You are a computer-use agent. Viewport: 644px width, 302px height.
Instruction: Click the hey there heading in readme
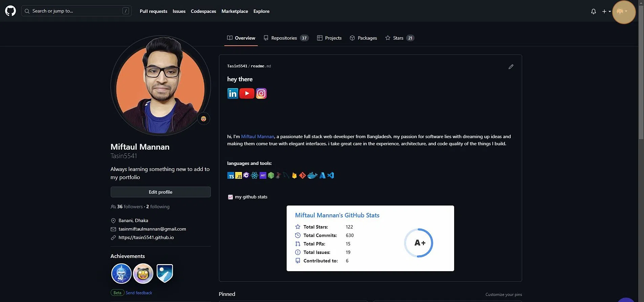pos(240,79)
